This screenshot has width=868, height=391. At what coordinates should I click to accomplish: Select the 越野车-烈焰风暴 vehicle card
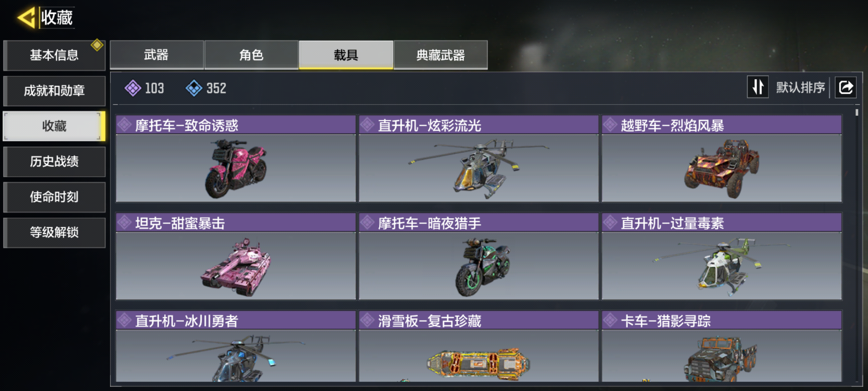tap(722, 159)
